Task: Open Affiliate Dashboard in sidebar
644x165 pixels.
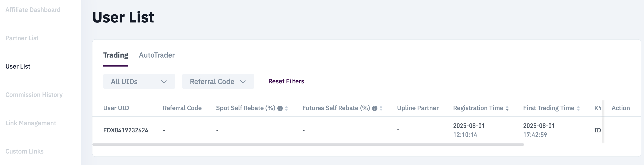Action: coord(33,10)
